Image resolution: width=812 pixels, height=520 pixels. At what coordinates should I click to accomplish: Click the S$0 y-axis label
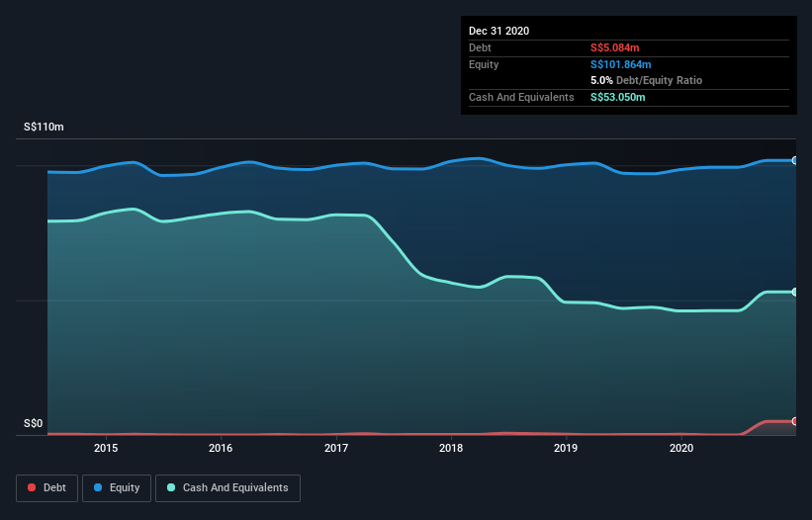(x=34, y=423)
